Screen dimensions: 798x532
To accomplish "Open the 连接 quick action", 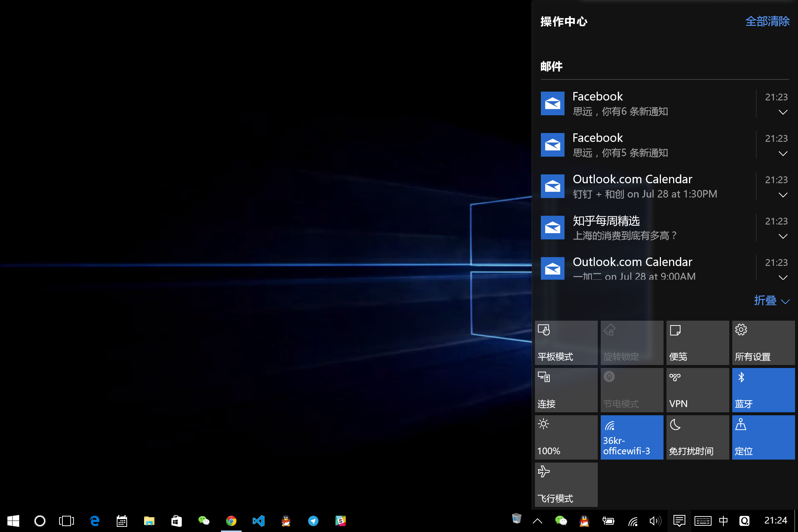I will 566,390.
